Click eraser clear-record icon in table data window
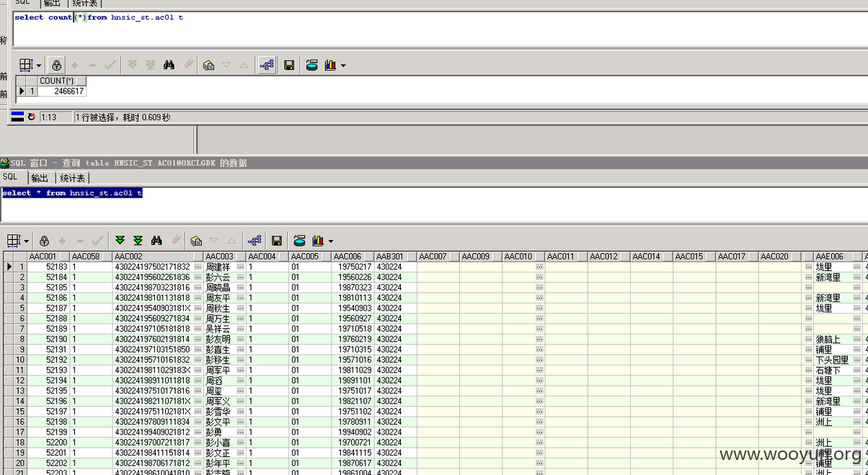Screen dimensions: 868x475 [176, 240]
